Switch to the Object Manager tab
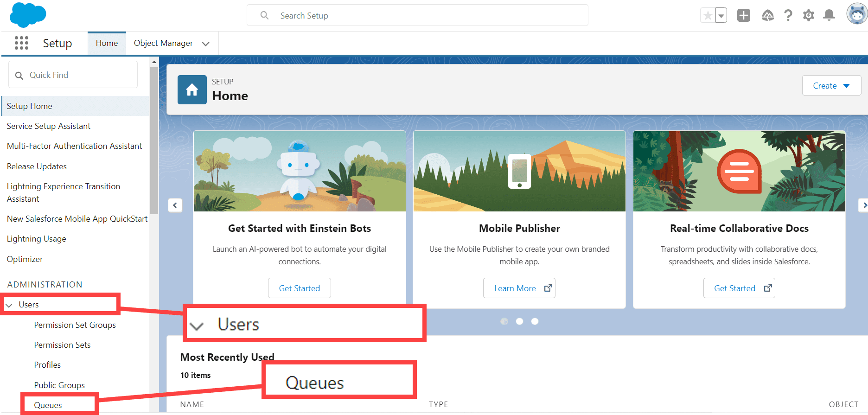The width and height of the screenshot is (868, 415). (163, 43)
